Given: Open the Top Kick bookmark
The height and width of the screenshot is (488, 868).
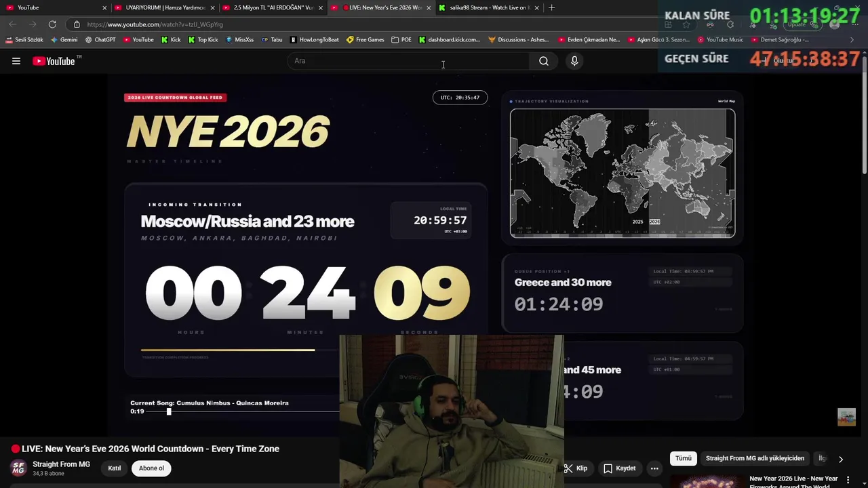Looking at the screenshot, I should click(x=203, y=40).
